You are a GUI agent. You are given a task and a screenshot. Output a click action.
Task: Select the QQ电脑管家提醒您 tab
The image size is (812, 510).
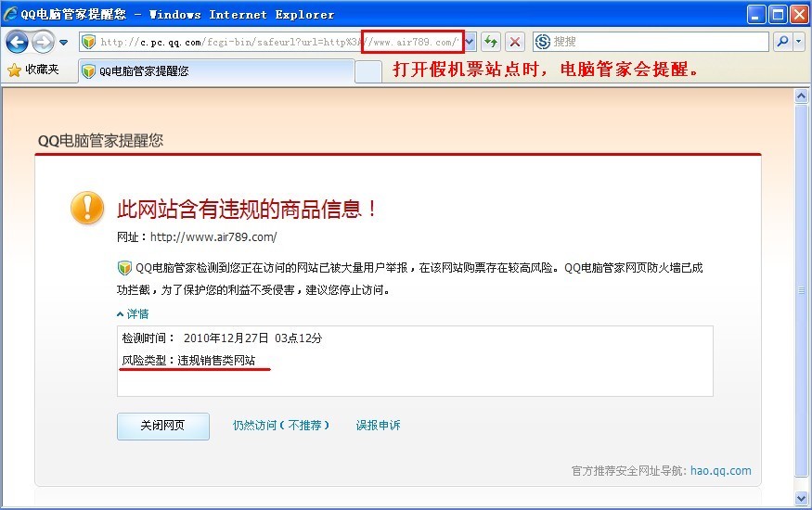tap(216, 70)
